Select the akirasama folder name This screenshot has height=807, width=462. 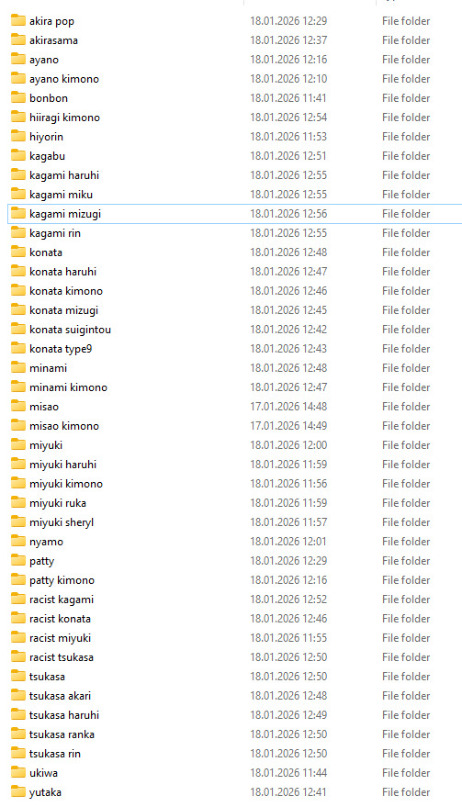point(54,40)
